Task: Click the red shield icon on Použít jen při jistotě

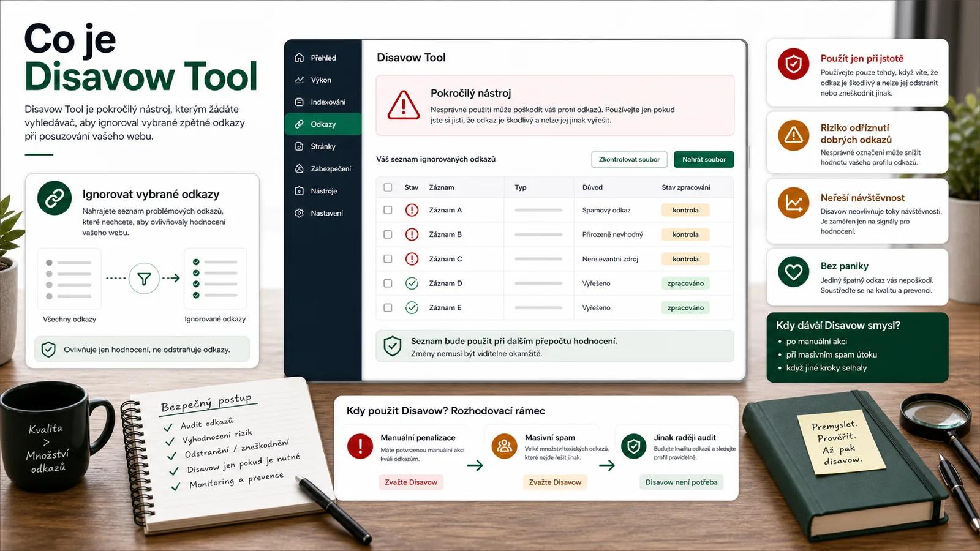Action: pos(794,64)
